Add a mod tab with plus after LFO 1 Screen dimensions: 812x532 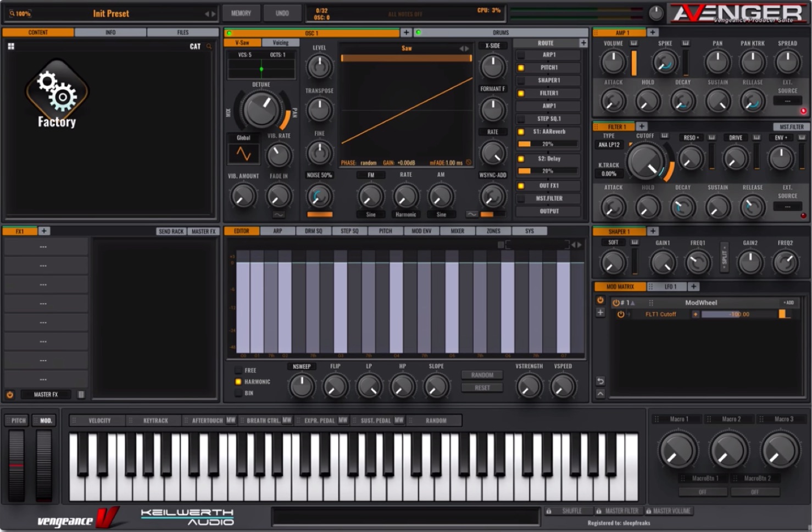(693, 286)
